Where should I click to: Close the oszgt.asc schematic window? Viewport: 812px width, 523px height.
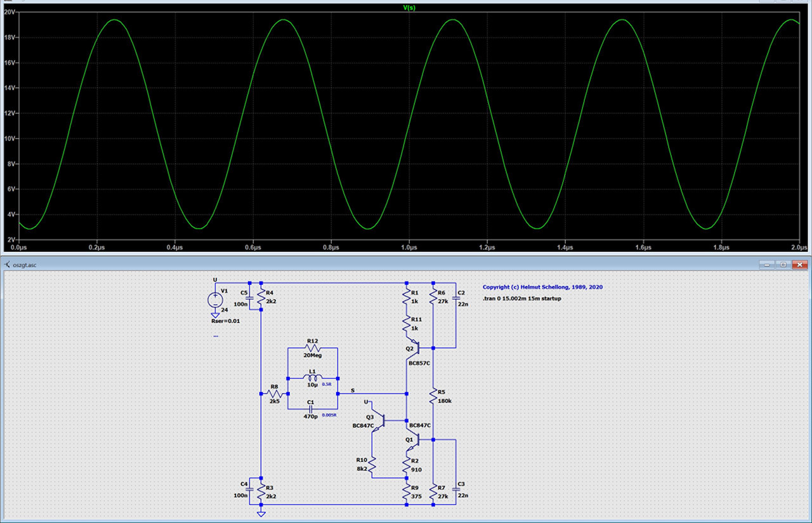tap(801, 264)
